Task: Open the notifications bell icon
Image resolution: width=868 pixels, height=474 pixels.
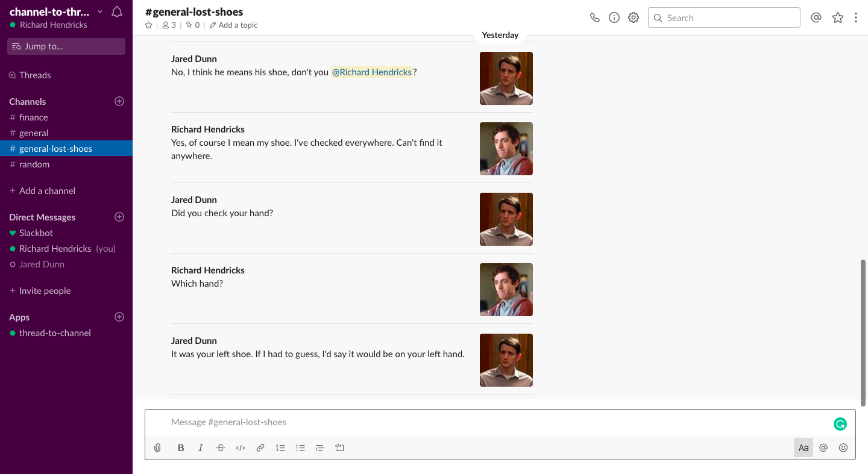Action: pyautogui.click(x=117, y=11)
